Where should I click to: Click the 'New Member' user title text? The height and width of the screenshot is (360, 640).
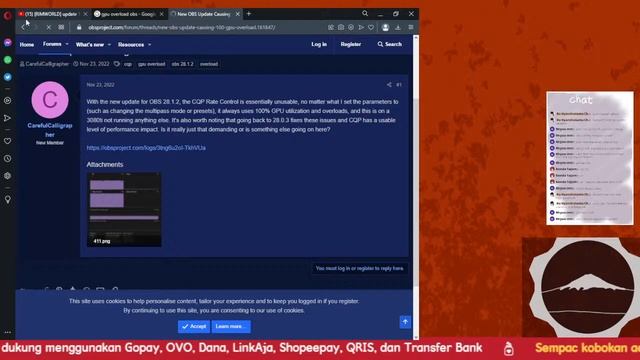coord(50,143)
